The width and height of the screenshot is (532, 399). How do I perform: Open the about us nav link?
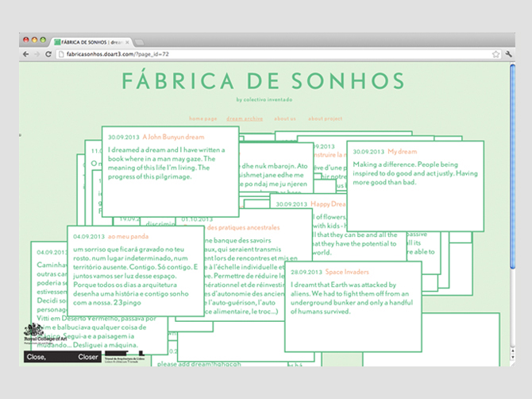tap(285, 118)
